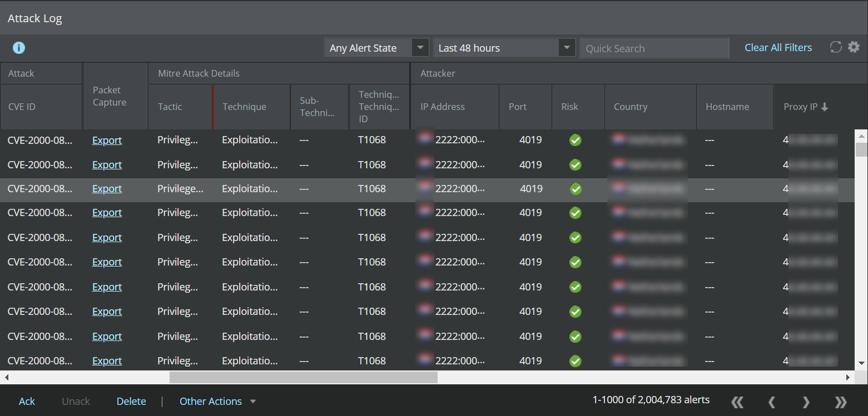Click the vertical scrollbar's down arrow
Viewport: 868px width, 416px height.
[x=861, y=364]
